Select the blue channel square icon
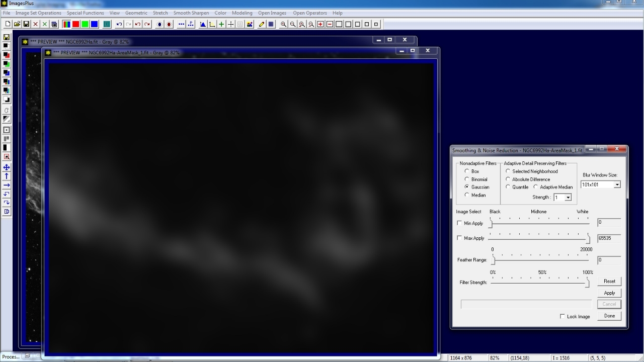The image size is (644, 362). pyautogui.click(x=94, y=24)
